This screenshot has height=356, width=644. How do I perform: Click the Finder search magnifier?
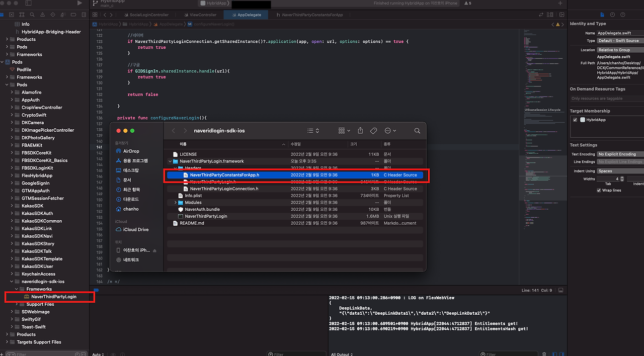click(417, 131)
